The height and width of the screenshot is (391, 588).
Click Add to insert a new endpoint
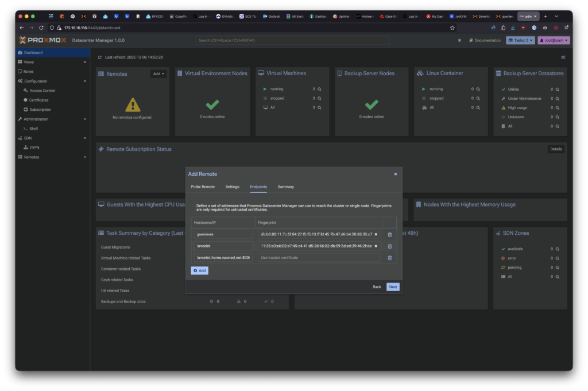tap(199, 270)
